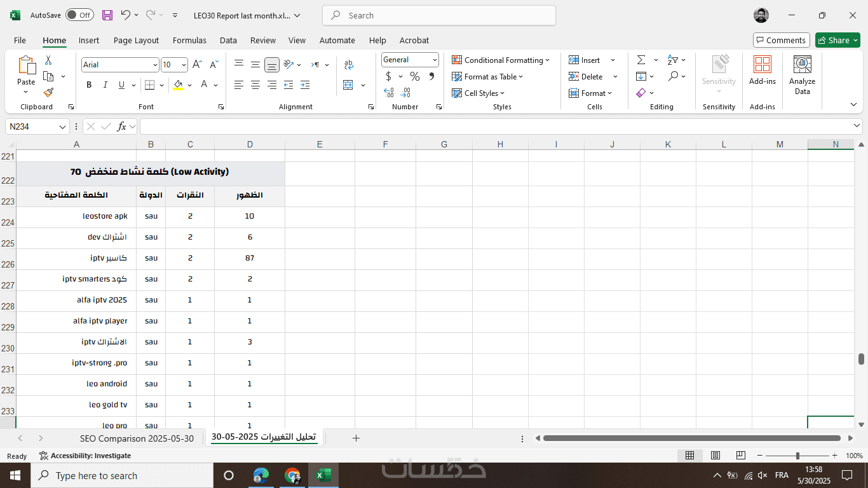Click the Wrap Text icon

[348, 65]
